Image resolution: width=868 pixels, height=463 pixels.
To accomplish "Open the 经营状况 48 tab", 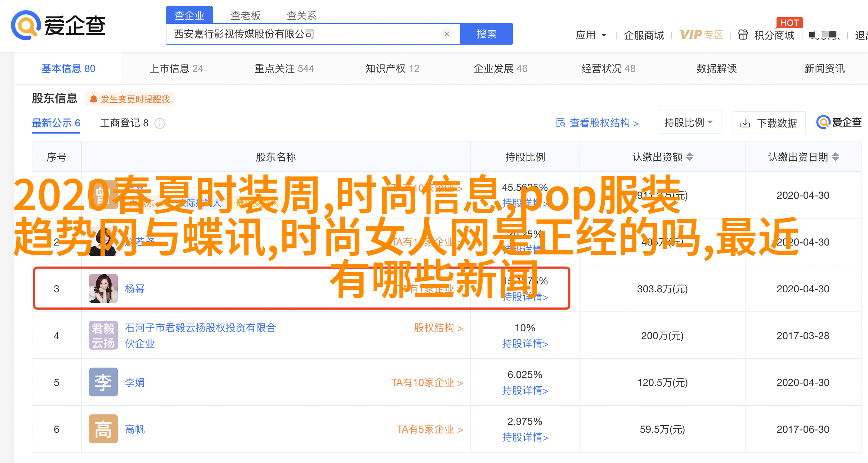I will tap(609, 68).
